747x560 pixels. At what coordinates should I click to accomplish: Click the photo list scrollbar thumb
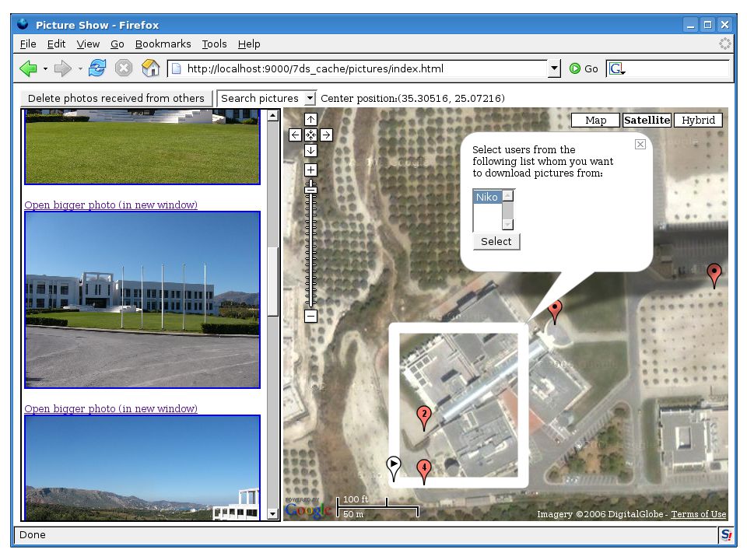273,282
